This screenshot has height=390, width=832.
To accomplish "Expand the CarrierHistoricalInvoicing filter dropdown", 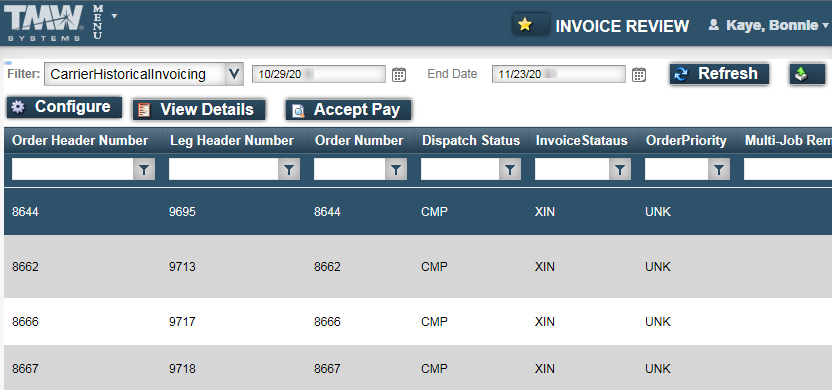I will pos(234,74).
